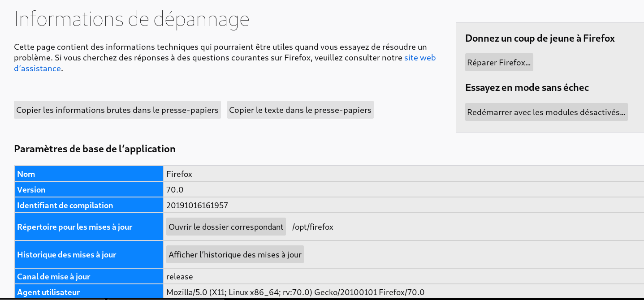Click the Nom row header
Image resolution: width=644 pixels, height=300 pixels.
click(89, 174)
